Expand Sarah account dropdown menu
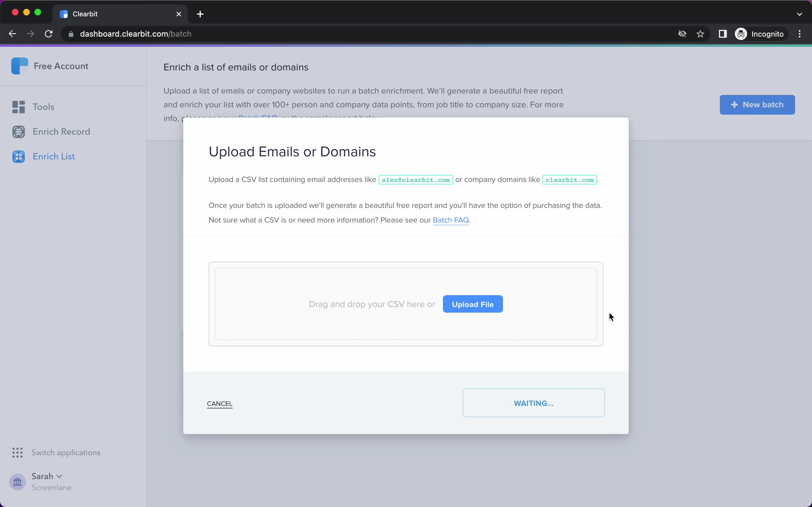Screen dimensions: 812x507 click(x=46, y=476)
